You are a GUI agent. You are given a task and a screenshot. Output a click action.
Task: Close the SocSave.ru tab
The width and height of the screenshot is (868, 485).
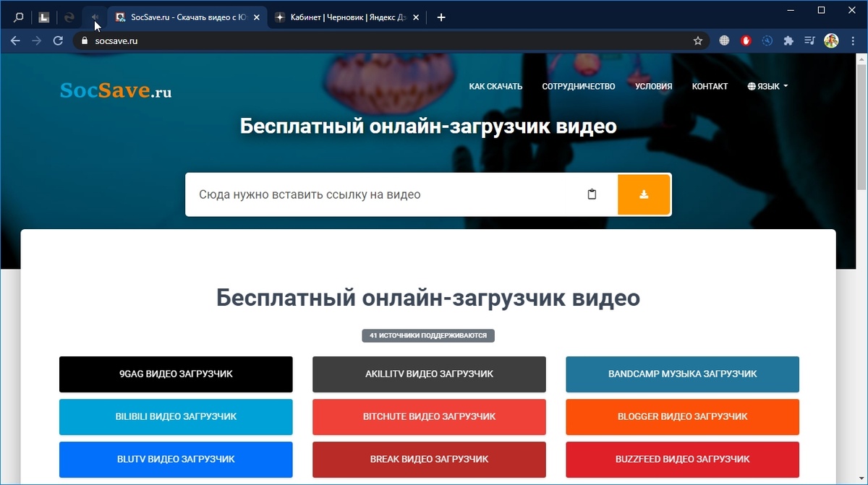(x=257, y=17)
